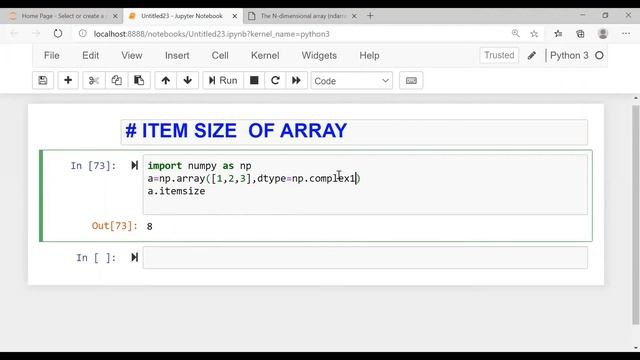Viewport: 640px width, 360px height.
Task: Click into the empty code cell input
Action: click(365, 258)
